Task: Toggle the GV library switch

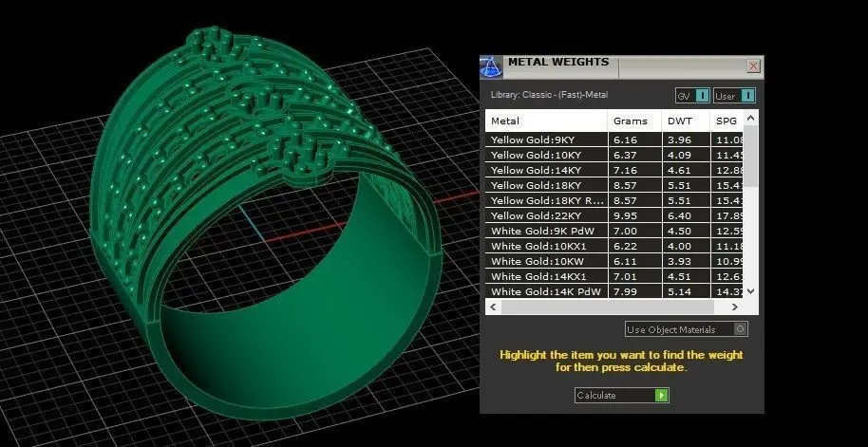Action: point(702,96)
